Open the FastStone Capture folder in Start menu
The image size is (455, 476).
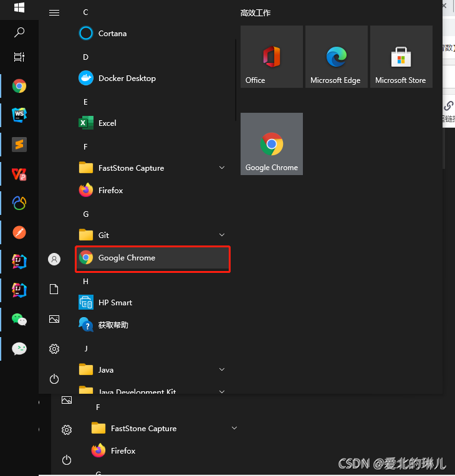(153, 168)
